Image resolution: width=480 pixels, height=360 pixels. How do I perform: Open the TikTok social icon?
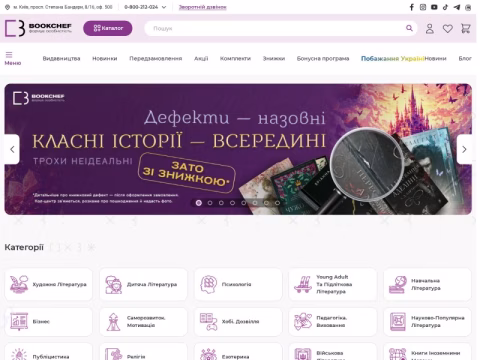pyautogui.click(x=445, y=7)
